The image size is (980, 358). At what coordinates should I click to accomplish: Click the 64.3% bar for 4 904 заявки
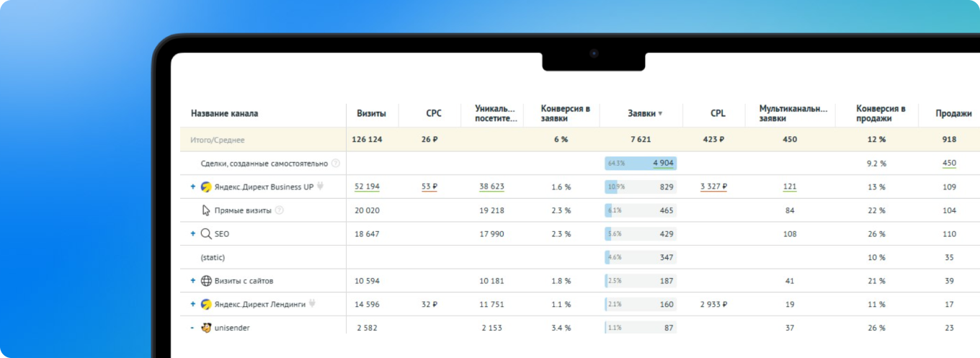(x=641, y=164)
